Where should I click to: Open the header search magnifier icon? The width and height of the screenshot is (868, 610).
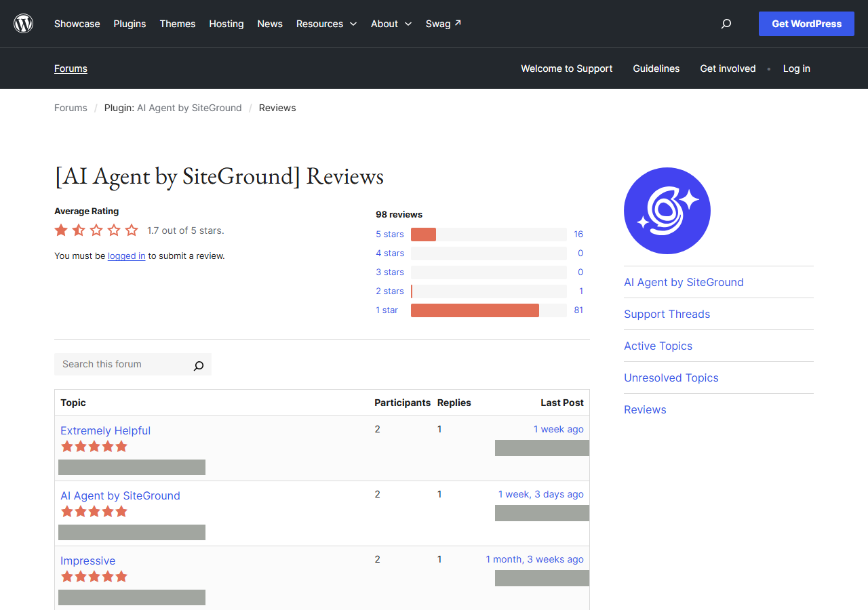tap(726, 24)
